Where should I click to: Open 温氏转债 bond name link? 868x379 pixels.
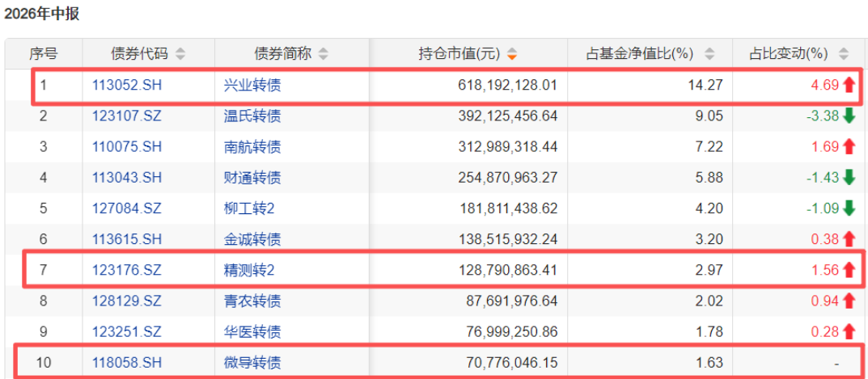click(252, 116)
